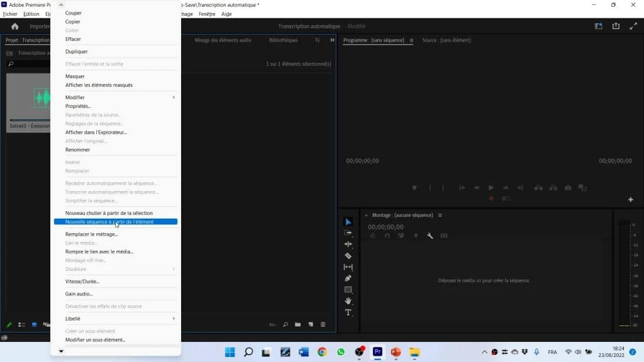644x362 pixels.
Task: Switch Project panel to icon view
Action: point(34,325)
